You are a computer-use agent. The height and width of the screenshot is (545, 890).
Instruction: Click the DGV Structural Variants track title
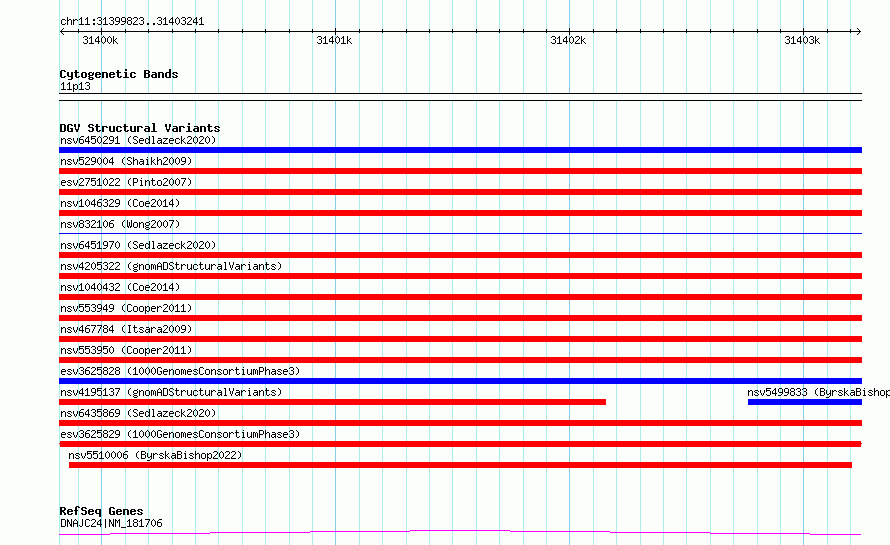coord(140,128)
